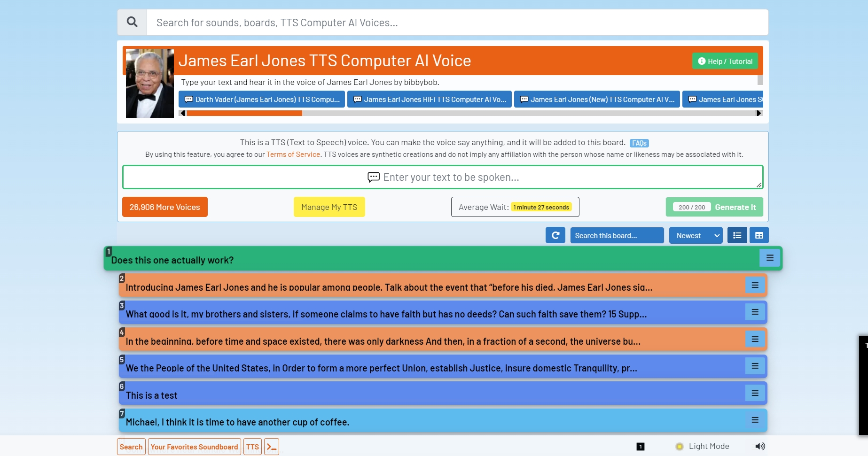Open menu for 'What good is it' sound

755,312
